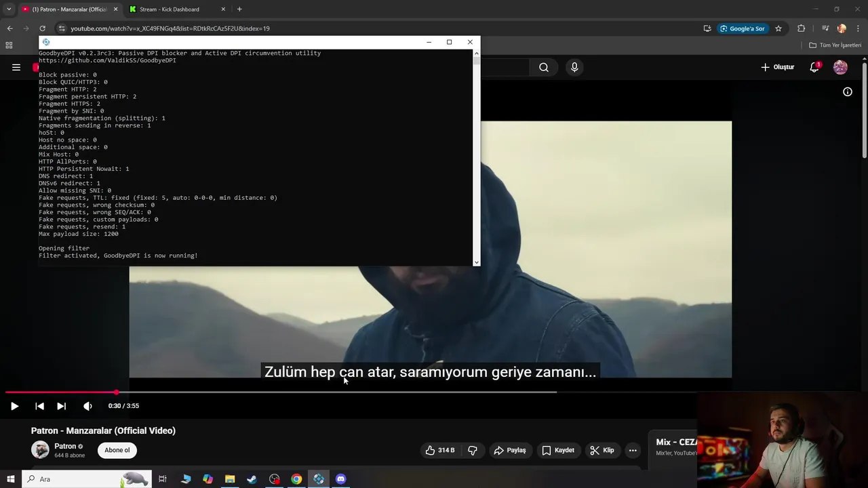Open Discord from the taskbar
The width and height of the screenshot is (868, 488).
pyautogui.click(x=340, y=479)
